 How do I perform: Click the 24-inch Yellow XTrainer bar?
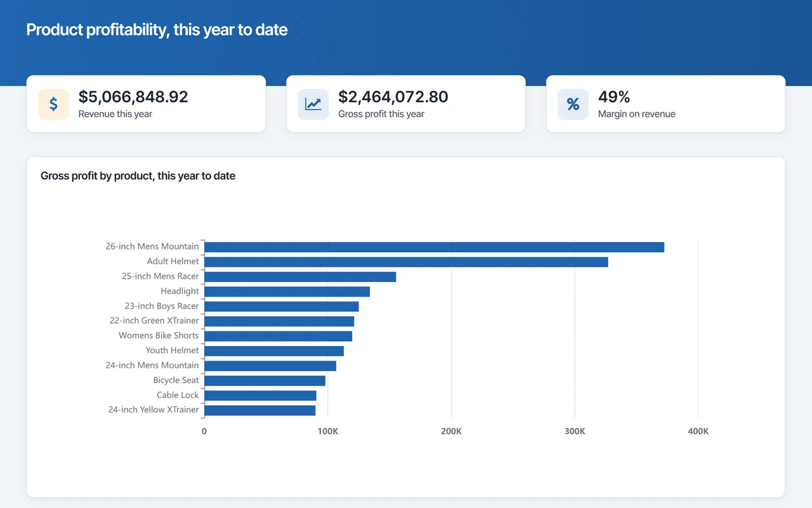click(x=260, y=410)
